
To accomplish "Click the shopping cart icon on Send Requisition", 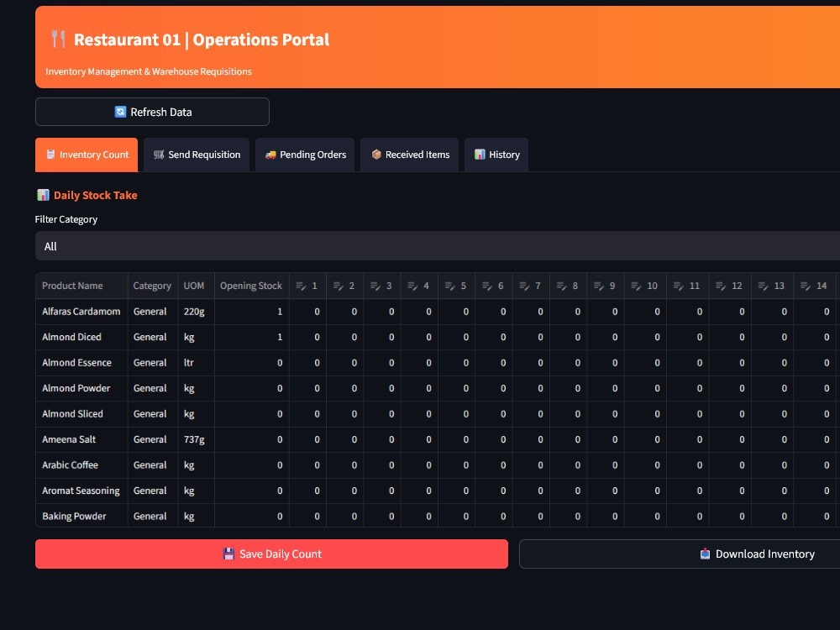I will click(159, 155).
